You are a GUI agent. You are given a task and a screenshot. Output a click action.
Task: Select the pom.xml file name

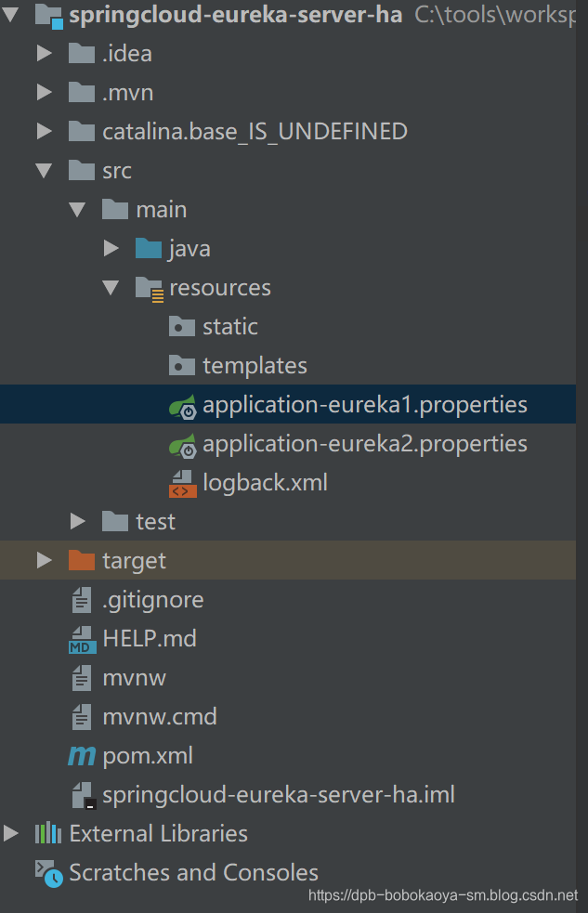tap(148, 756)
